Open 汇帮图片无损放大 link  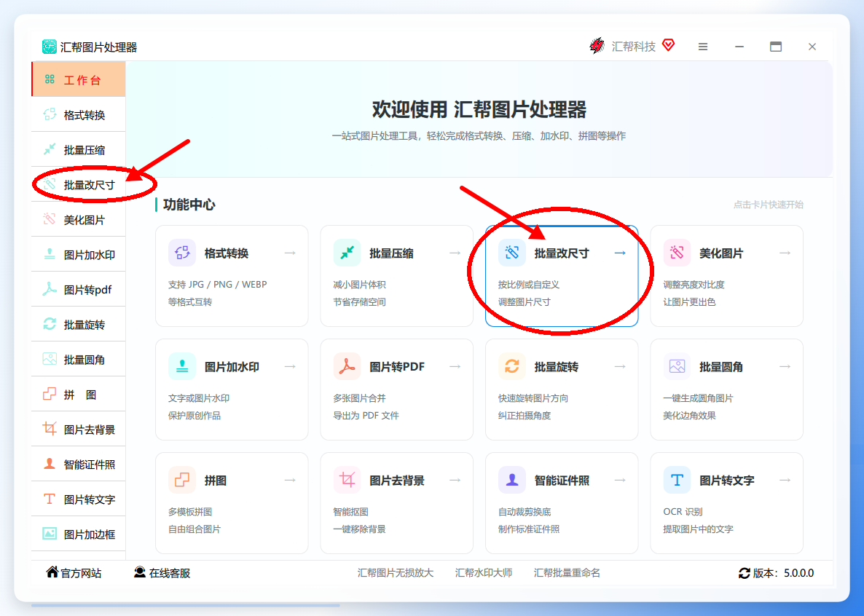click(396, 573)
